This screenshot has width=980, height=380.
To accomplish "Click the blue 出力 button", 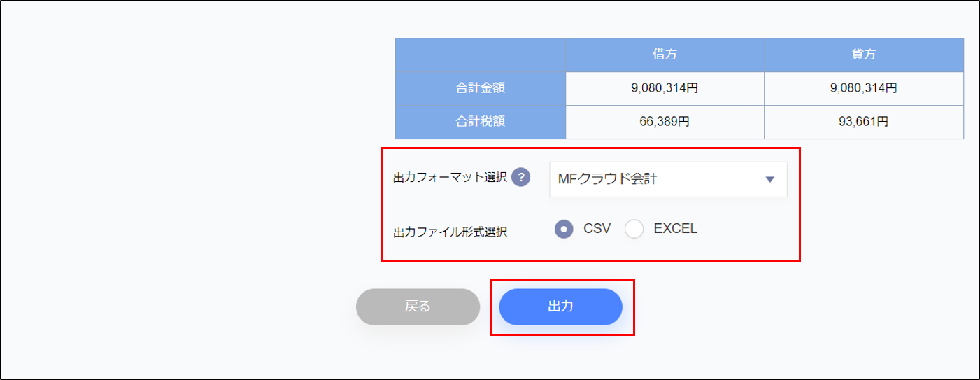I will click(x=561, y=307).
